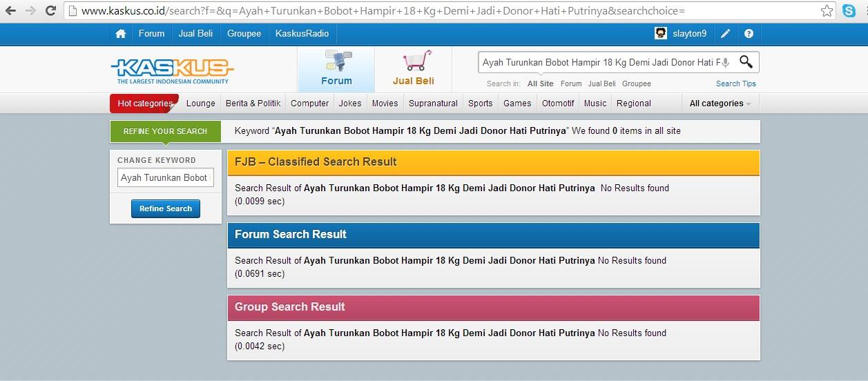Click the (0.0099 sec) text
Viewport: 868px width, 381px height.
[x=260, y=202]
